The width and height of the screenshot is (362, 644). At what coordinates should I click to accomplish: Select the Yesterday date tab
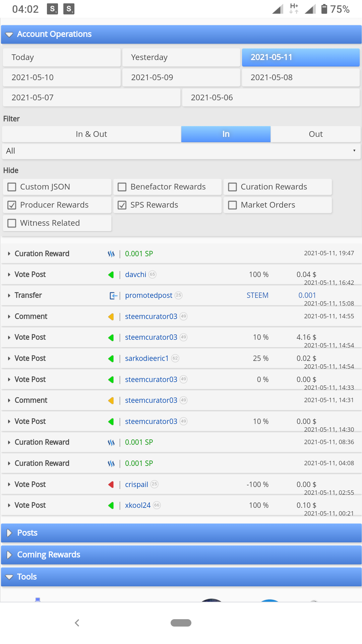pos(181,57)
